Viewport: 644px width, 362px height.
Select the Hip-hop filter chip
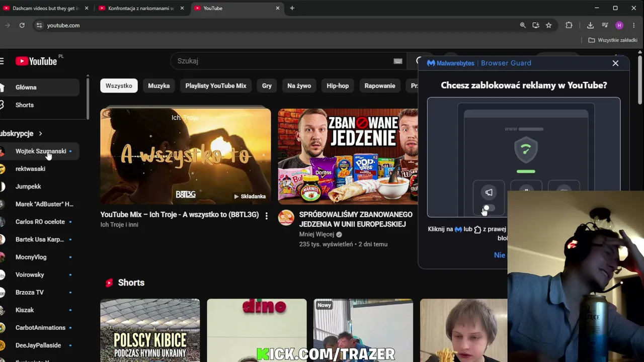[x=338, y=85]
